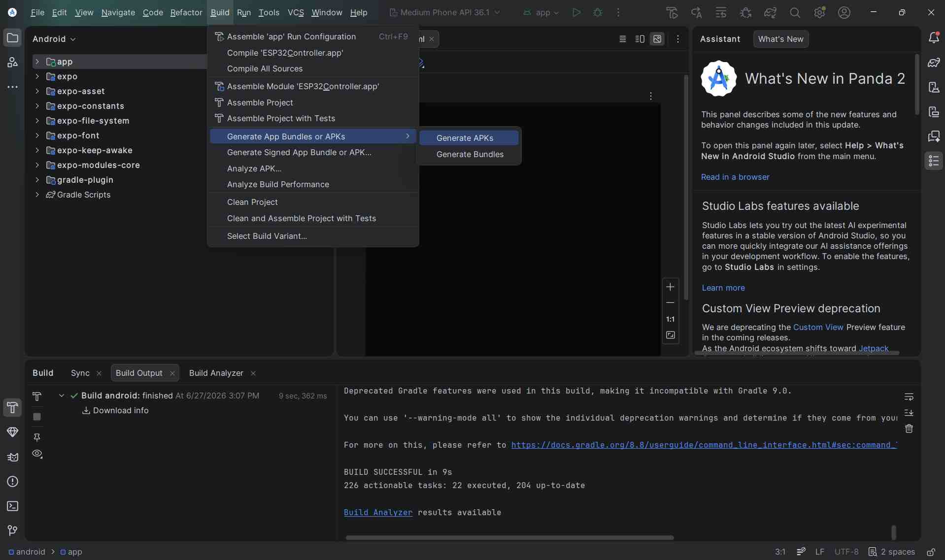
Task: Choose Analyze APK... menu entry
Action: coord(313,168)
